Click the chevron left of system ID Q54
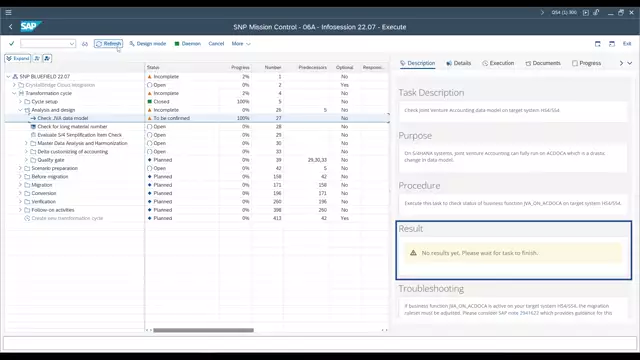The image size is (640, 360). [542, 13]
